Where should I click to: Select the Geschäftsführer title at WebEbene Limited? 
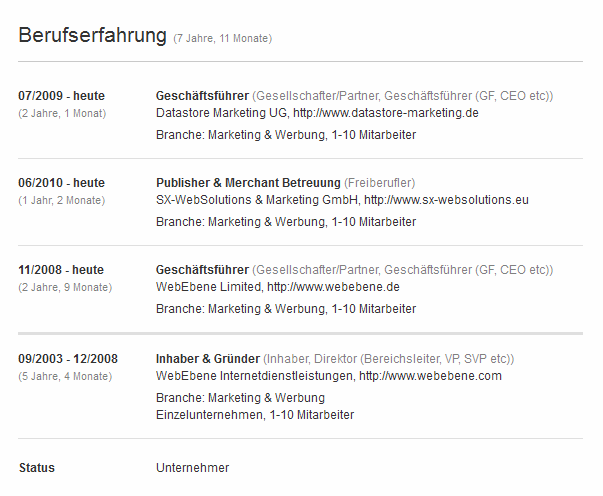(202, 270)
